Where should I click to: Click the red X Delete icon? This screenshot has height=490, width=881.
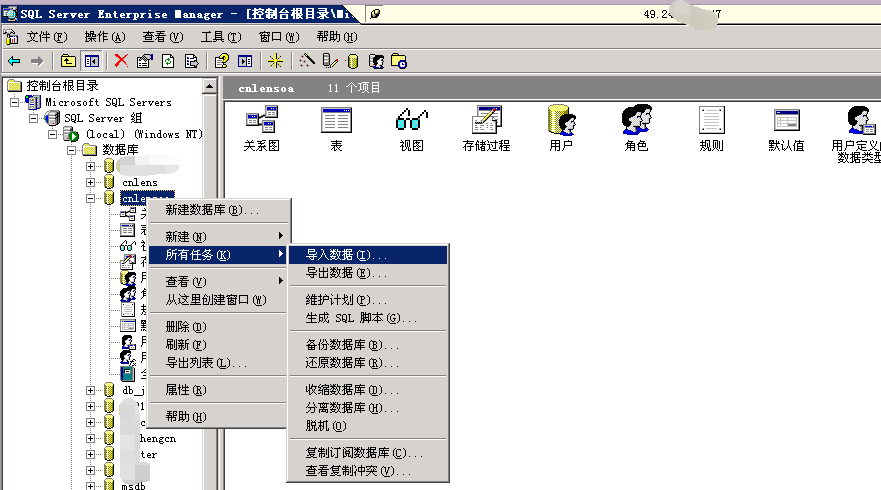click(x=121, y=61)
